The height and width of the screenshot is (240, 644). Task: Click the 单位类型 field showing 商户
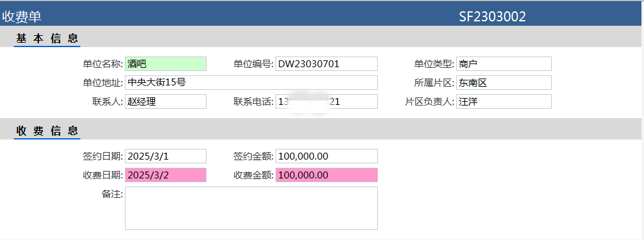coord(503,63)
